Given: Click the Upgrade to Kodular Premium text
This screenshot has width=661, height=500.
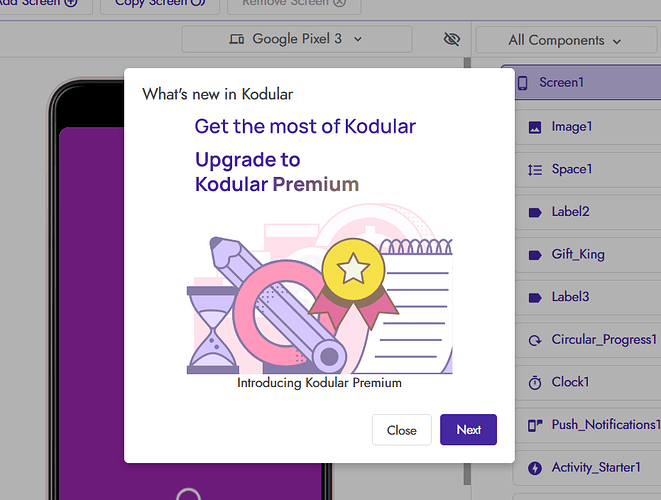Looking at the screenshot, I should [277, 172].
